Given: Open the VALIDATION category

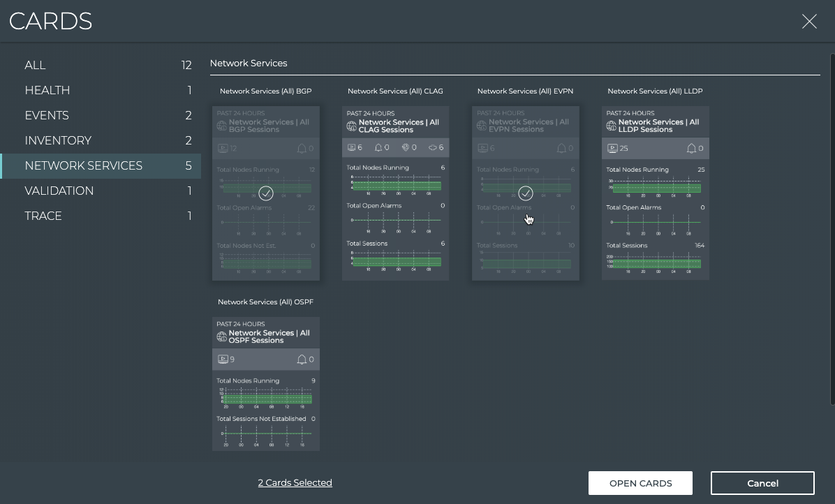Looking at the screenshot, I should coord(59,191).
